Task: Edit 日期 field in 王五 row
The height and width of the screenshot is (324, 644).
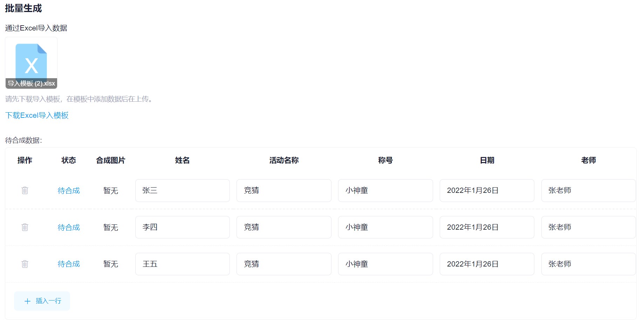Action: [x=487, y=264]
